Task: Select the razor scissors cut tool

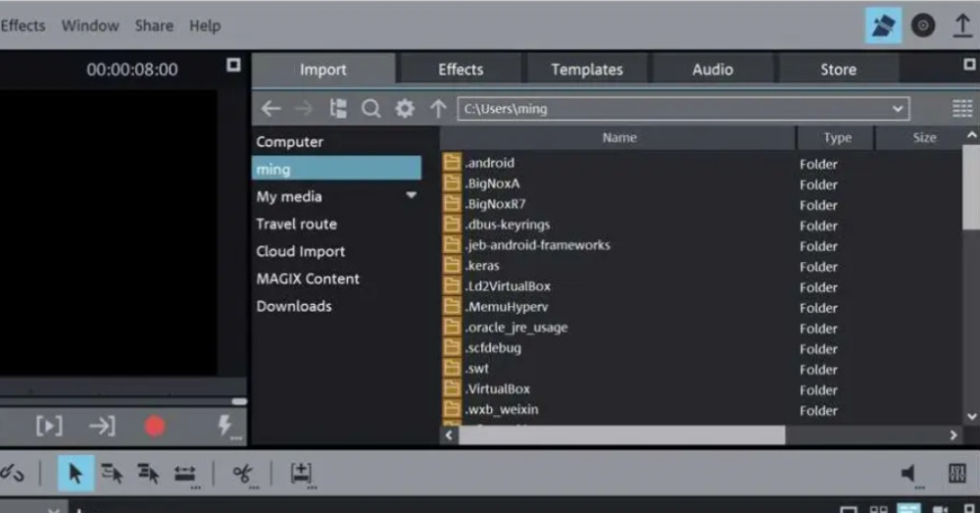Action: (x=243, y=474)
